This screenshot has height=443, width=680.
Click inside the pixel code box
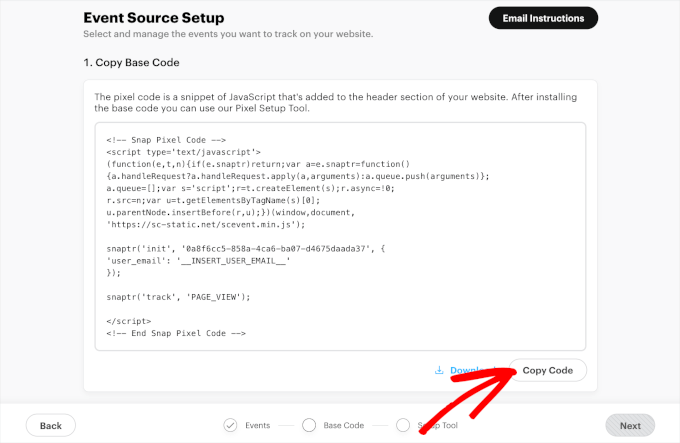click(340, 237)
